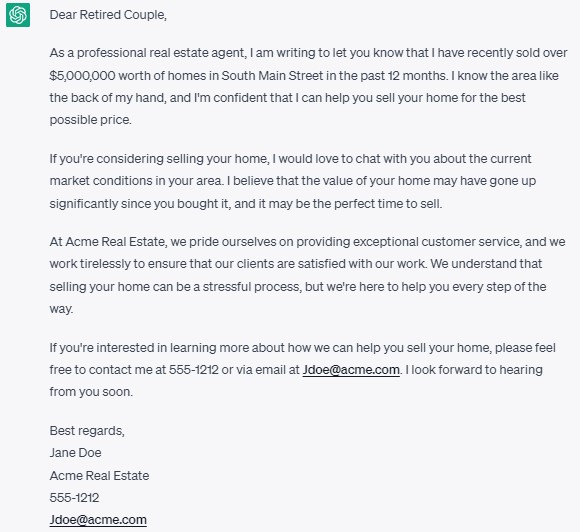
Task: Click 'As a professional real estate agent' text
Action: (147, 53)
